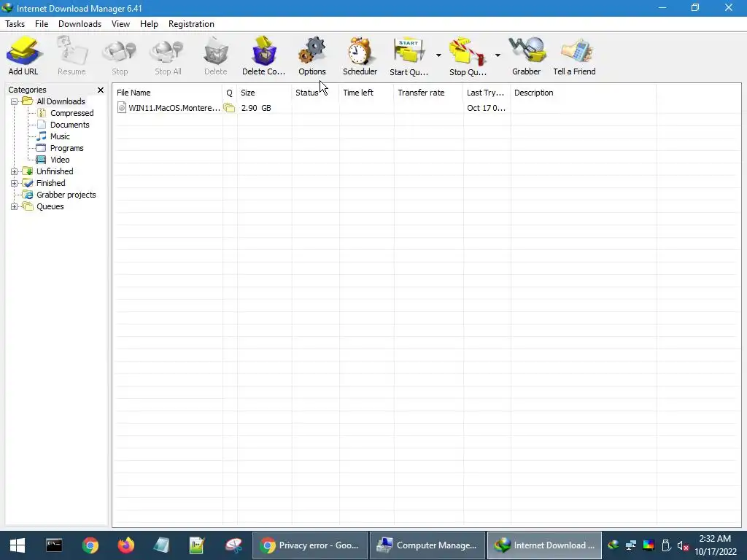Open the Command Prompt taskbar icon
The image size is (747, 560).
(54, 545)
